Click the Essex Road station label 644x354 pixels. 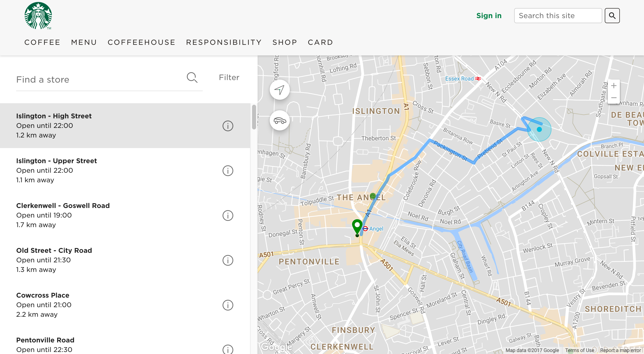pos(459,79)
